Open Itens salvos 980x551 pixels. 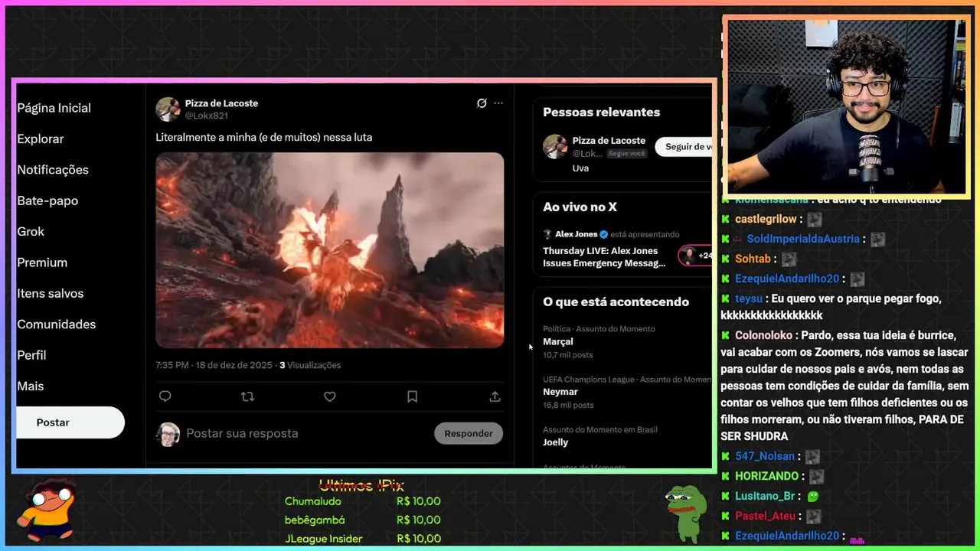pyautogui.click(x=51, y=293)
